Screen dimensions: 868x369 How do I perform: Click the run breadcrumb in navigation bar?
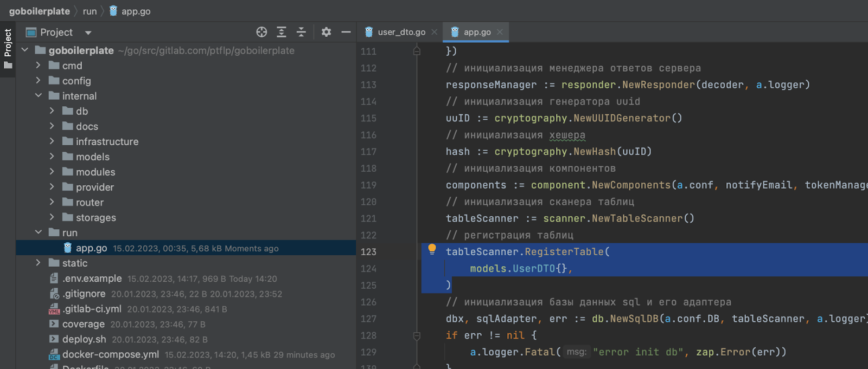pos(90,11)
